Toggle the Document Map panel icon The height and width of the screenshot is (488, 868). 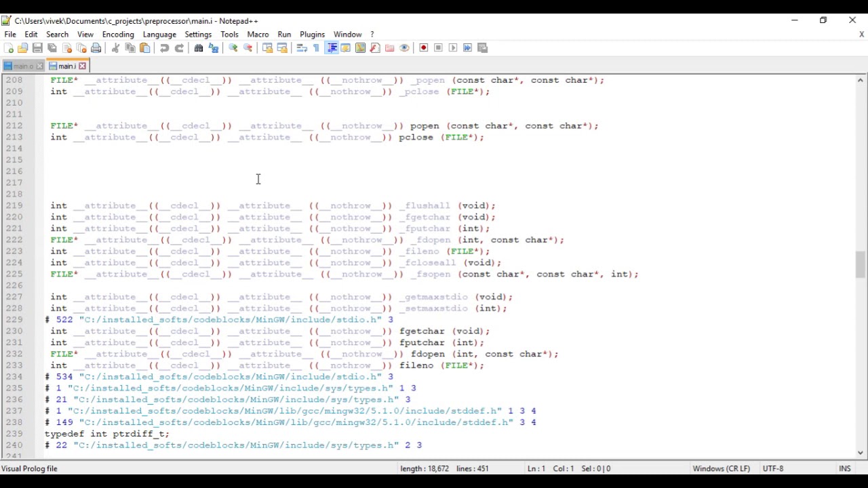pyautogui.click(x=360, y=48)
